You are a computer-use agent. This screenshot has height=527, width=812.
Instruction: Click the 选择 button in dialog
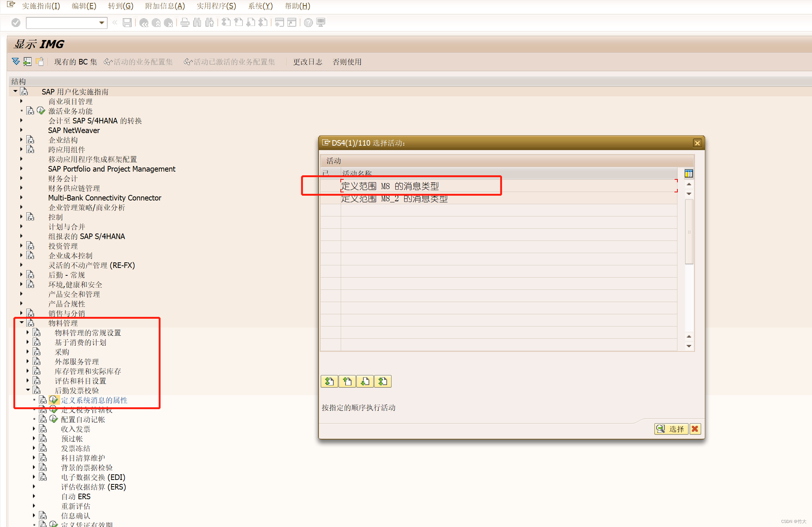coord(671,429)
